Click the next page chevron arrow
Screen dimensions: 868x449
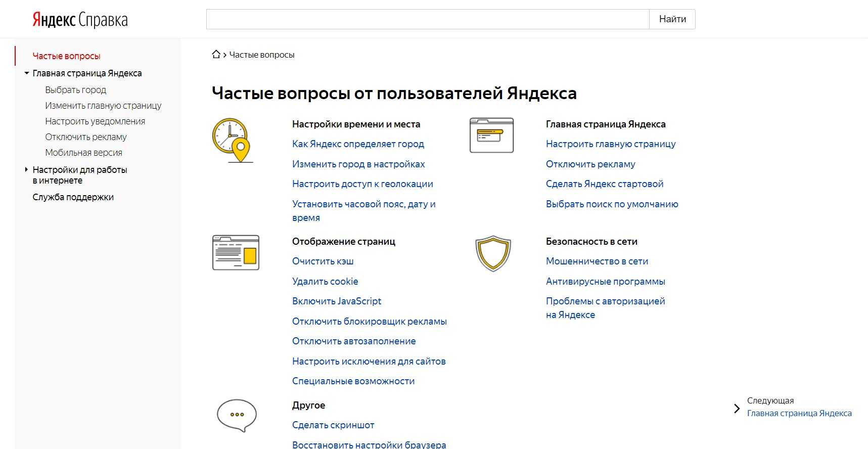pos(737,409)
